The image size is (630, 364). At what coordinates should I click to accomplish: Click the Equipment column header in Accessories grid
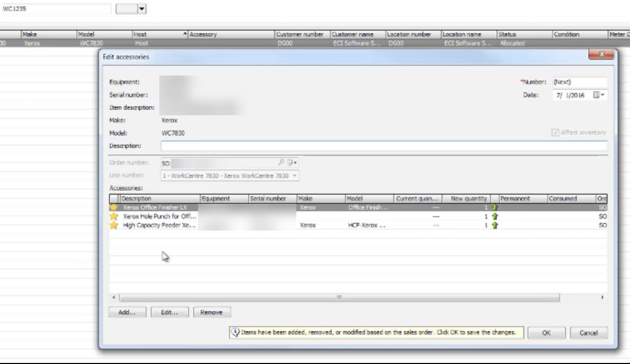pos(224,199)
